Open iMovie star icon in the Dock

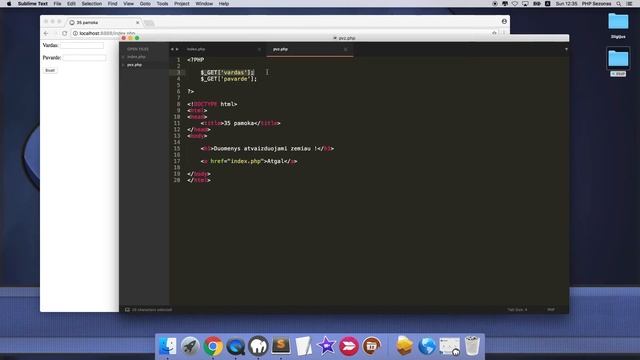pyautogui.click(x=326, y=346)
